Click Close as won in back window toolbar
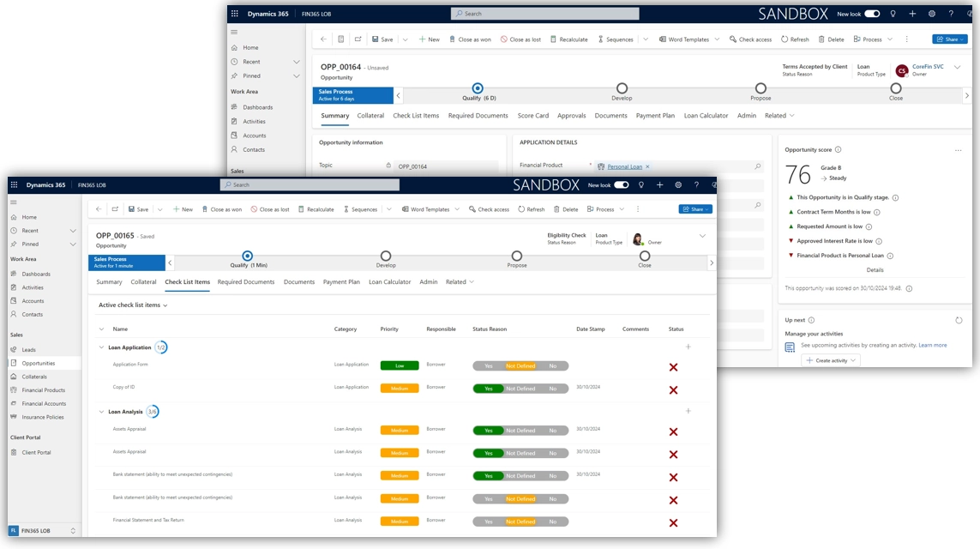This screenshot has width=980, height=549. coord(470,39)
